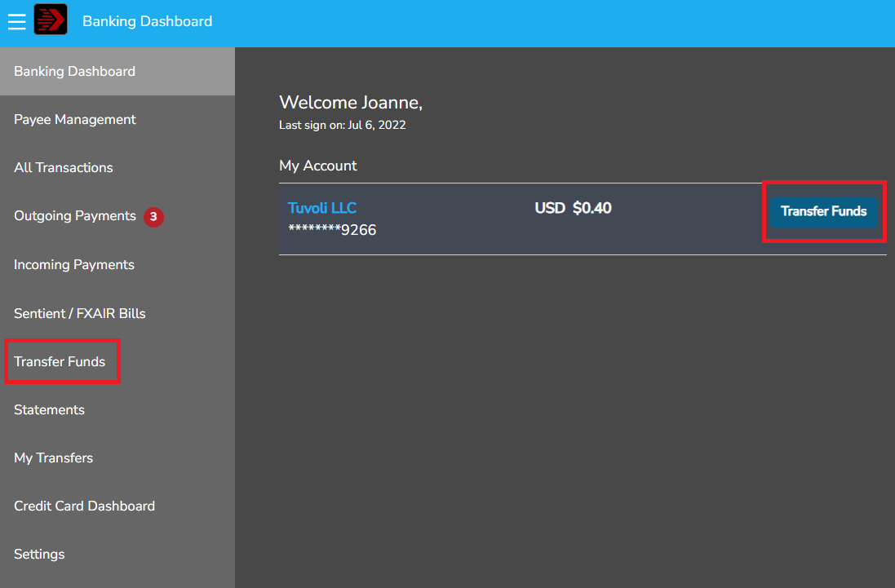Select Transfer Funds in the left sidebar
The width and height of the screenshot is (895, 588).
(x=60, y=361)
